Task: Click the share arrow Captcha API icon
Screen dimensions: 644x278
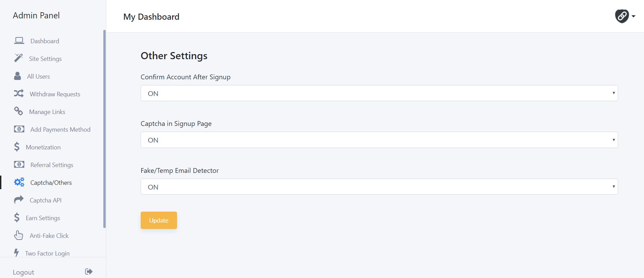Action: tap(19, 200)
